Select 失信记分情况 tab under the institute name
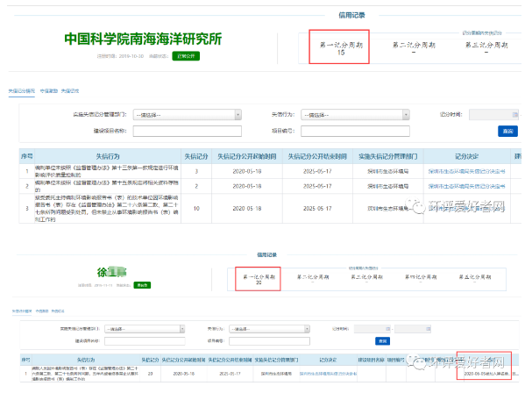532x393 pixels. tap(21, 91)
